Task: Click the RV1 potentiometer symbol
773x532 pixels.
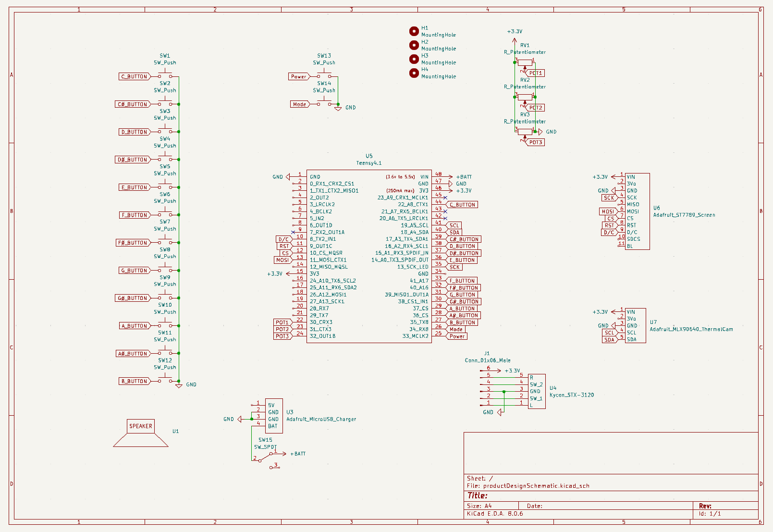Action: coord(525,62)
